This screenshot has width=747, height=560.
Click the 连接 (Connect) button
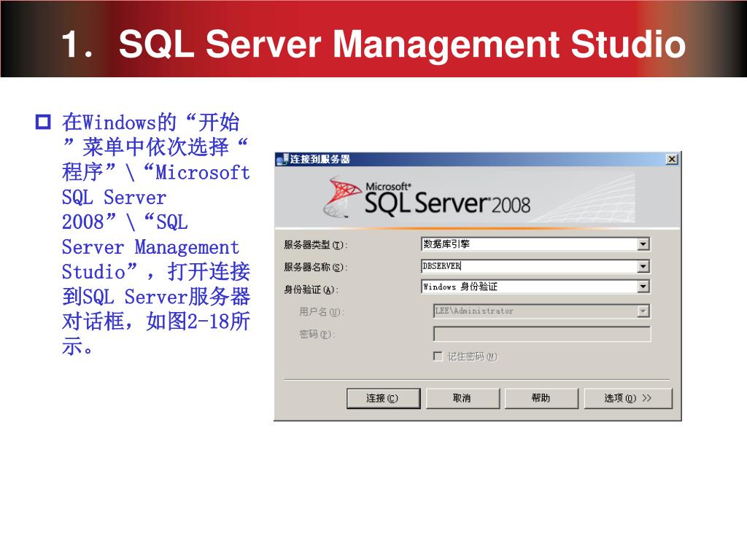(x=384, y=398)
